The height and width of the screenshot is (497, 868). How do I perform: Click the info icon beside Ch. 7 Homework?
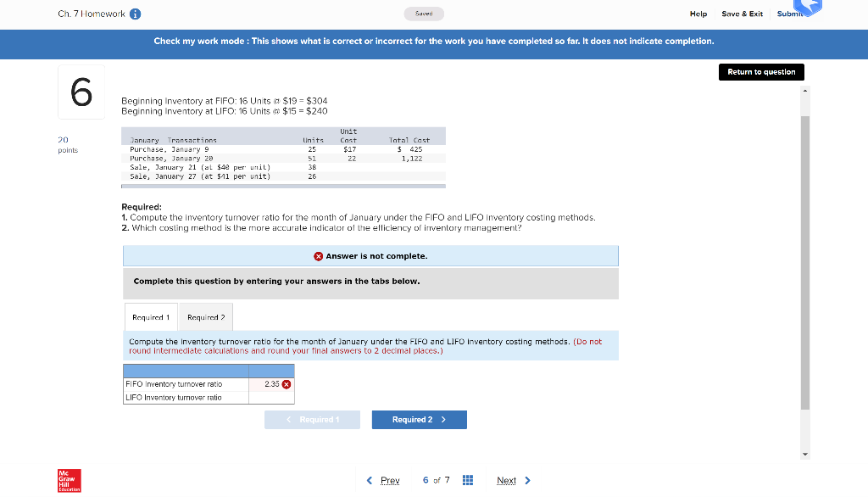click(134, 14)
